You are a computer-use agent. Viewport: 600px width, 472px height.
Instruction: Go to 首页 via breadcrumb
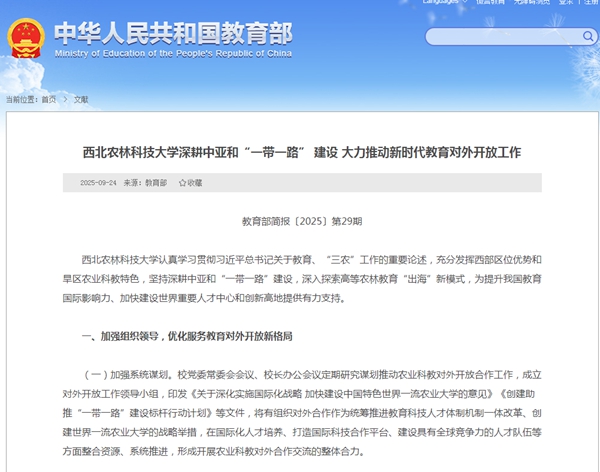pos(48,100)
